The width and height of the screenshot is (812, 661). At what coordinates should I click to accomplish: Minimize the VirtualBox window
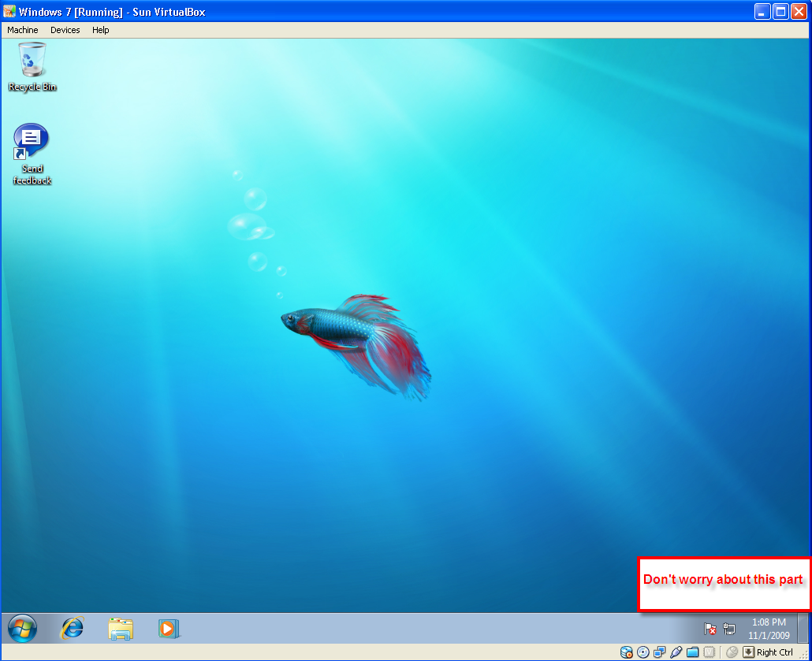coord(762,11)
